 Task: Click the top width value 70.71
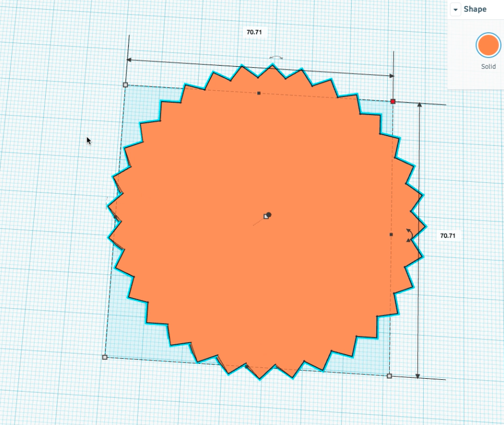point(254,32)
